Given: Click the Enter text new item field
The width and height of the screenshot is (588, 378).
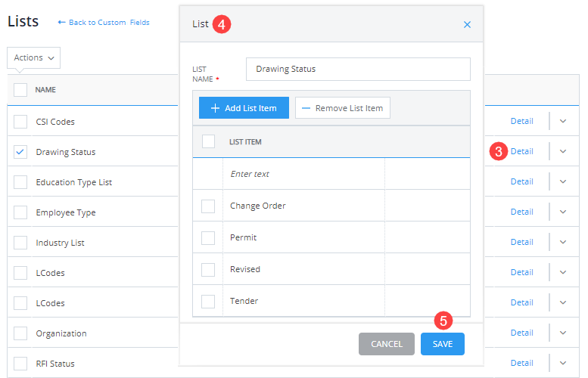Looking at the screenshot, I should coord(303,174).
